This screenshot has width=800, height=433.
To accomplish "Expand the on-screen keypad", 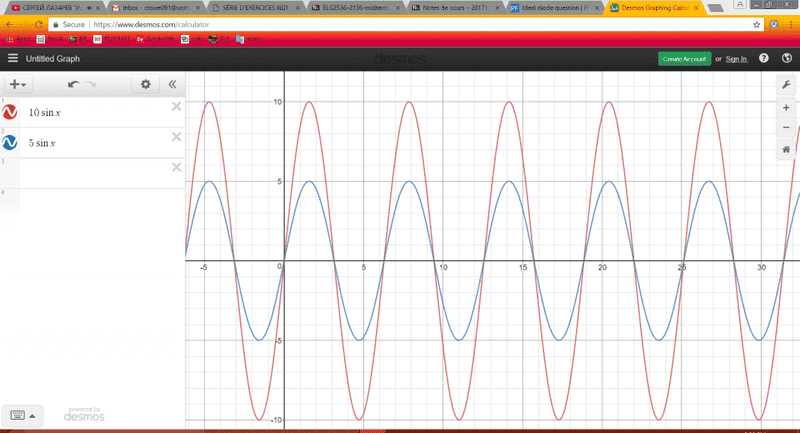I will point(23,414).
